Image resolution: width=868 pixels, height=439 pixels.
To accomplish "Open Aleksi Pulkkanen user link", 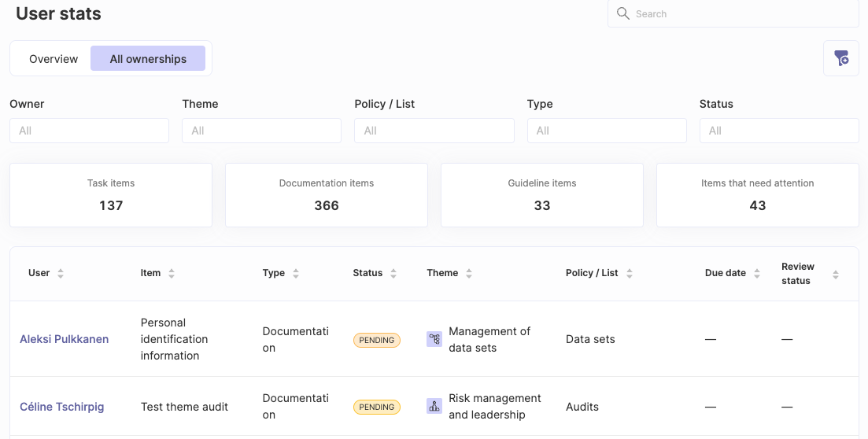I will point(65,339).
